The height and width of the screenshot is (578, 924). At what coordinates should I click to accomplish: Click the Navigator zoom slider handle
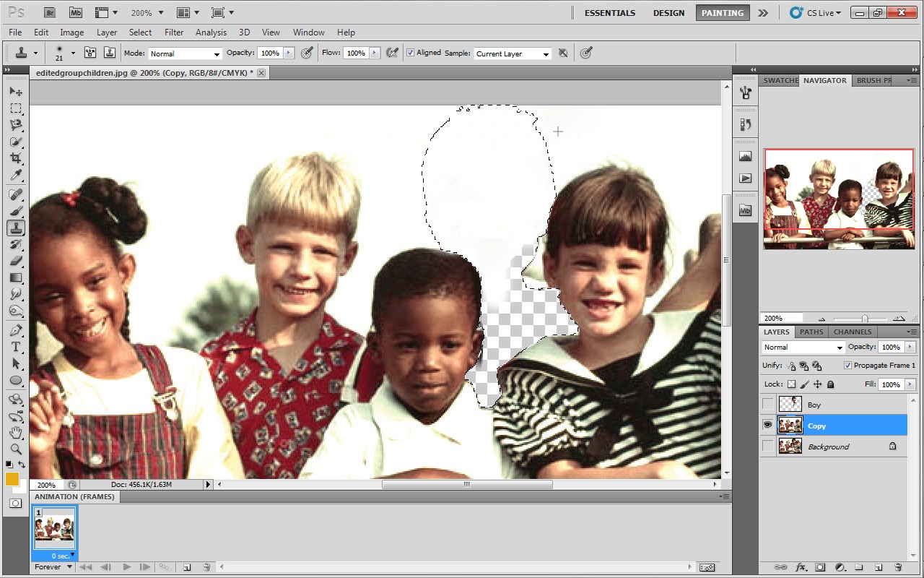pos(864,319)
